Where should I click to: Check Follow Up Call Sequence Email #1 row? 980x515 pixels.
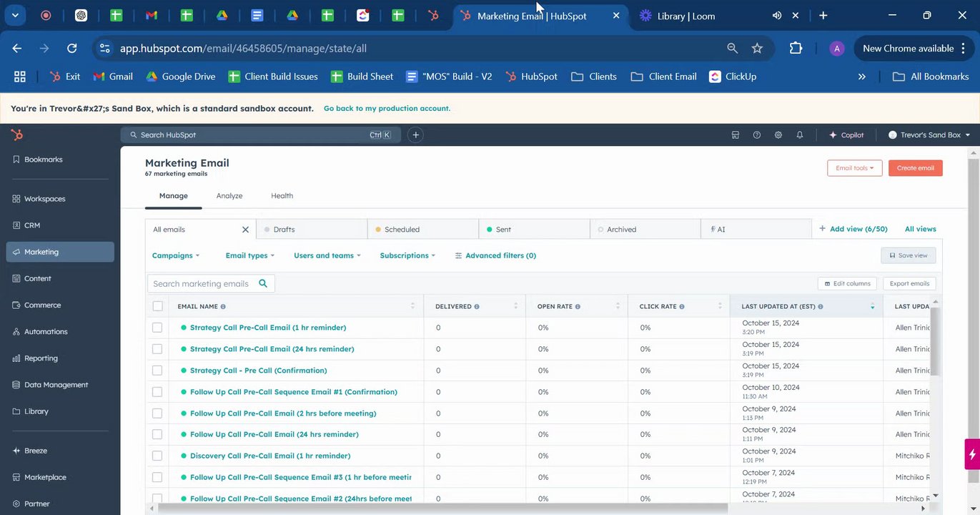pos(157,392)
